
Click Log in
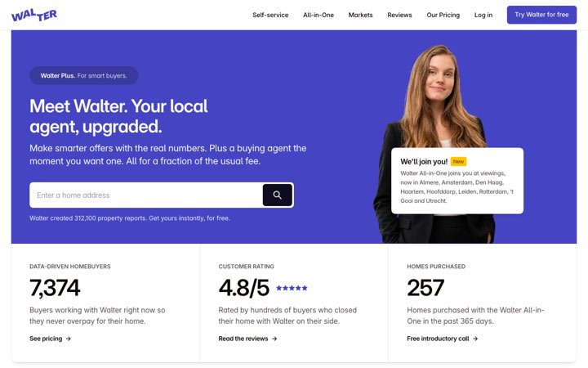[483, 15]
